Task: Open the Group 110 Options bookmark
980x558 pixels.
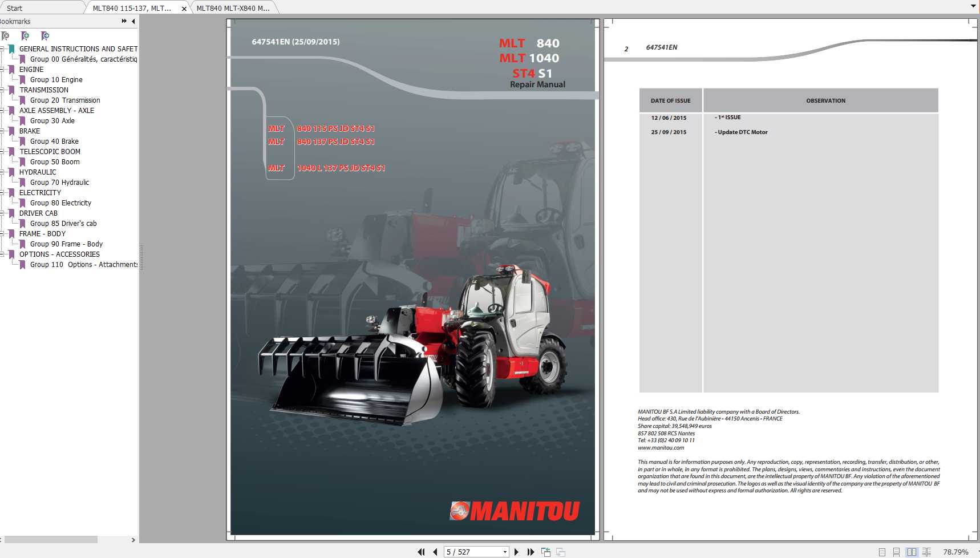Action: (84, 265)
